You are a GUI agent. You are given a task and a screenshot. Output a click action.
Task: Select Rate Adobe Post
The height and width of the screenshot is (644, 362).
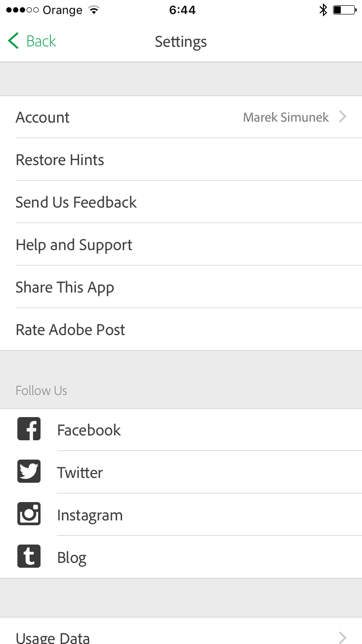point(181,329)
